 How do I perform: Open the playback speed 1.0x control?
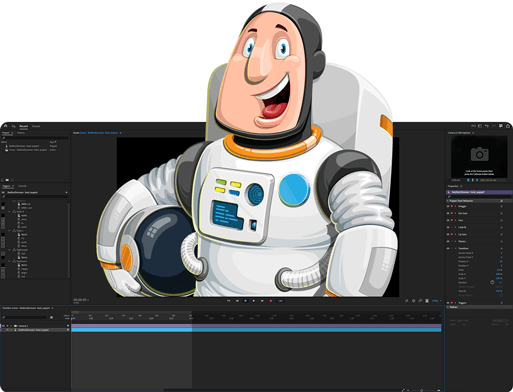click(x=280, y=301)
